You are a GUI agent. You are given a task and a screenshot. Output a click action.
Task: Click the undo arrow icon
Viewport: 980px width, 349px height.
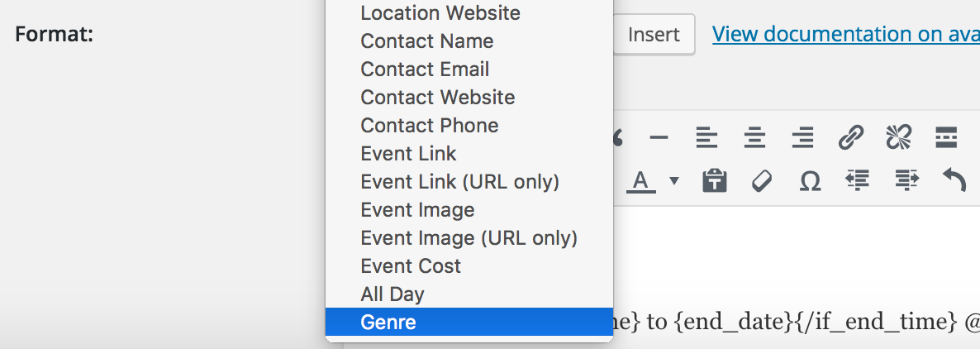[x=954, y=181]
